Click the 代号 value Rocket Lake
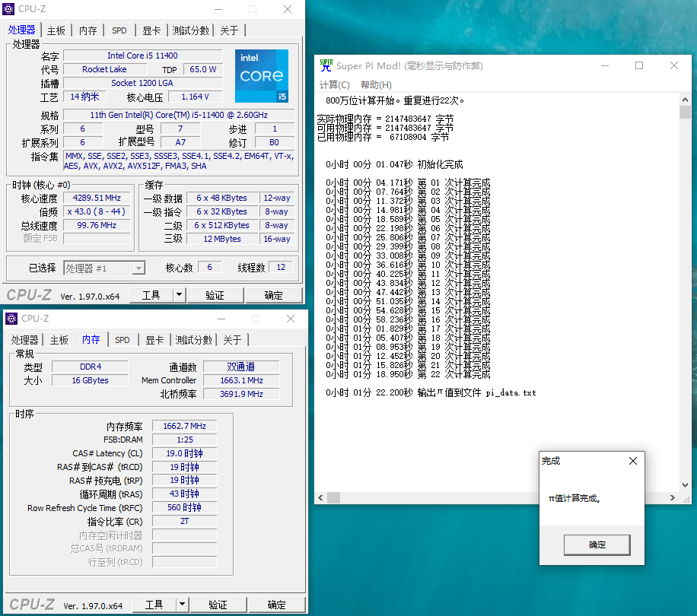Screen dimensions: 697x616 104,69
